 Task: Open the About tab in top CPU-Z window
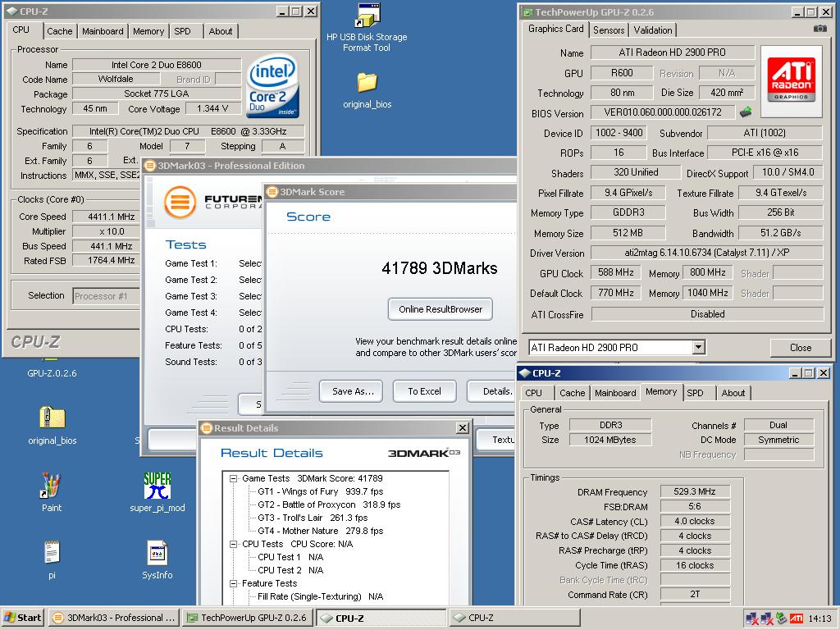coord(221,31)
